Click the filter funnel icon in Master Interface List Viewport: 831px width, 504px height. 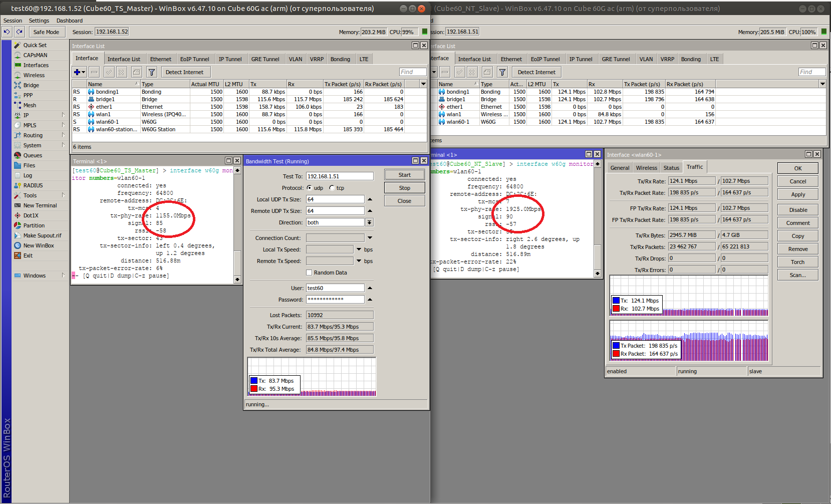152,72
